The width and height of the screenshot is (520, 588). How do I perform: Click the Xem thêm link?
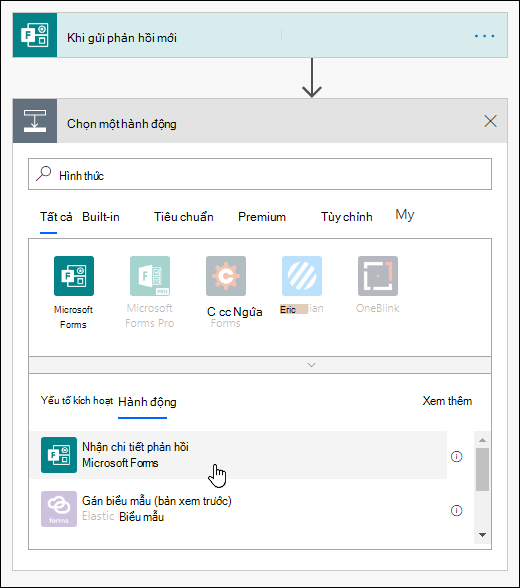pos(447,401)
